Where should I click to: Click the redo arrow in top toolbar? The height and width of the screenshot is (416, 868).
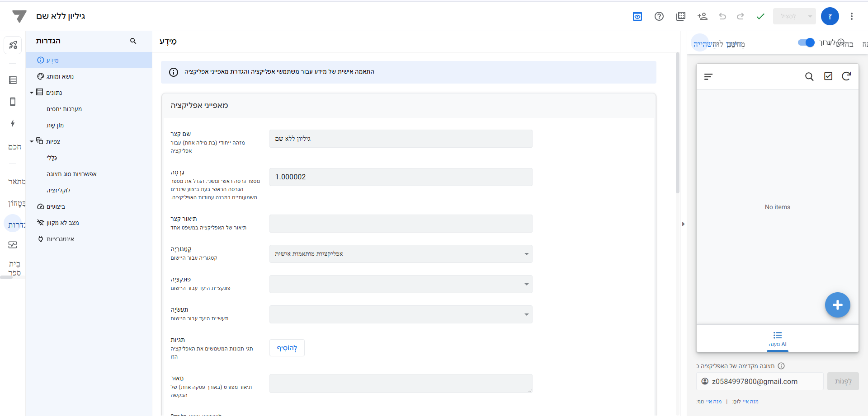tap(741, 17)
